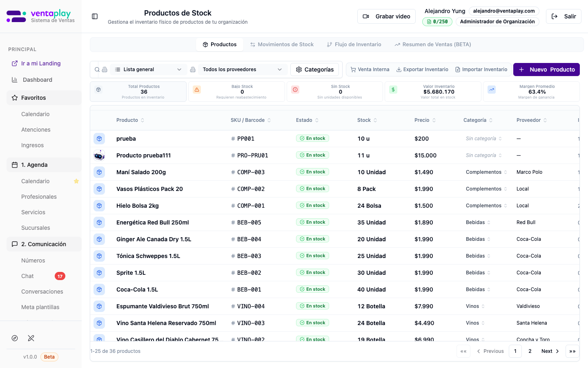Select the barcode scanner icon beside search
The height and width of the screenshot is (368, 588).
pos(105,70)
